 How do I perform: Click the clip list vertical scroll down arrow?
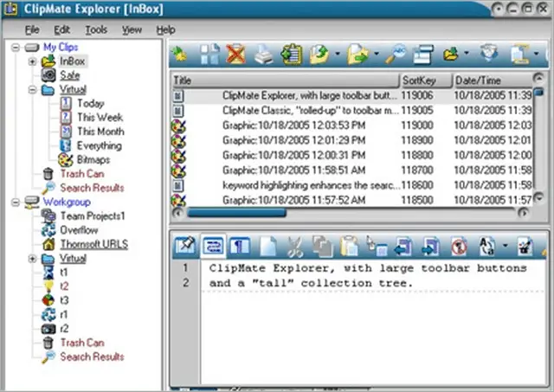(x=538, y=197)
